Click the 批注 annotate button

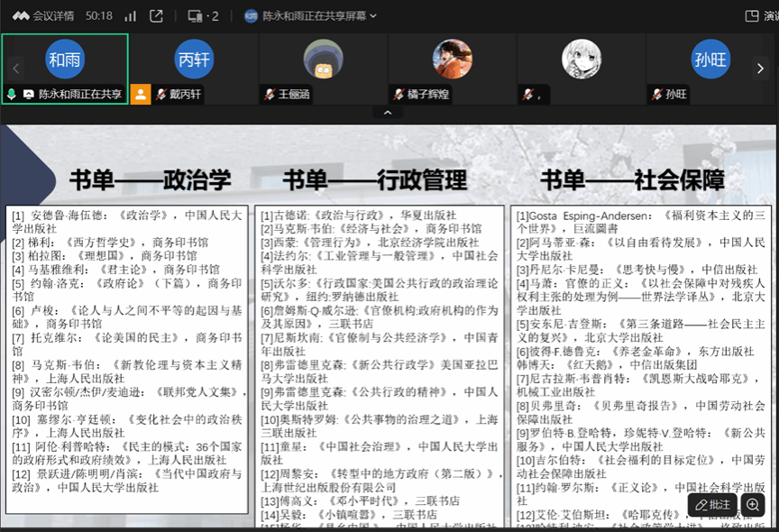coord(712,505)
